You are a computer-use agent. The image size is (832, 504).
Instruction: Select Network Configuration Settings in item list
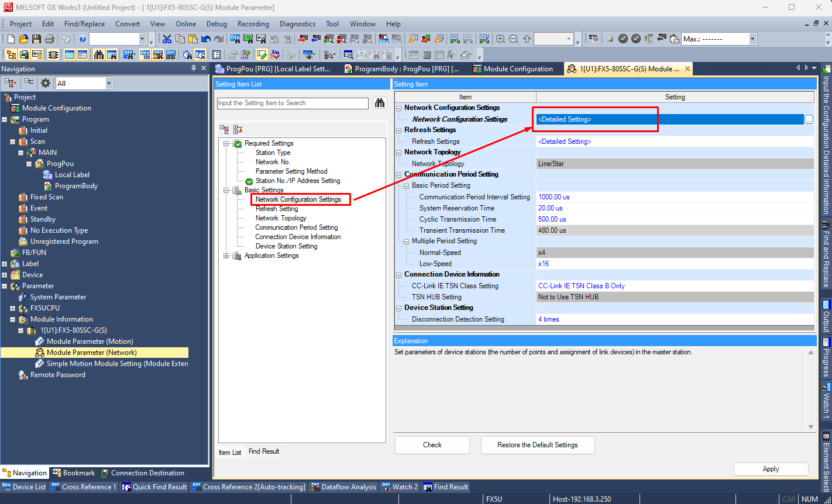298,199
